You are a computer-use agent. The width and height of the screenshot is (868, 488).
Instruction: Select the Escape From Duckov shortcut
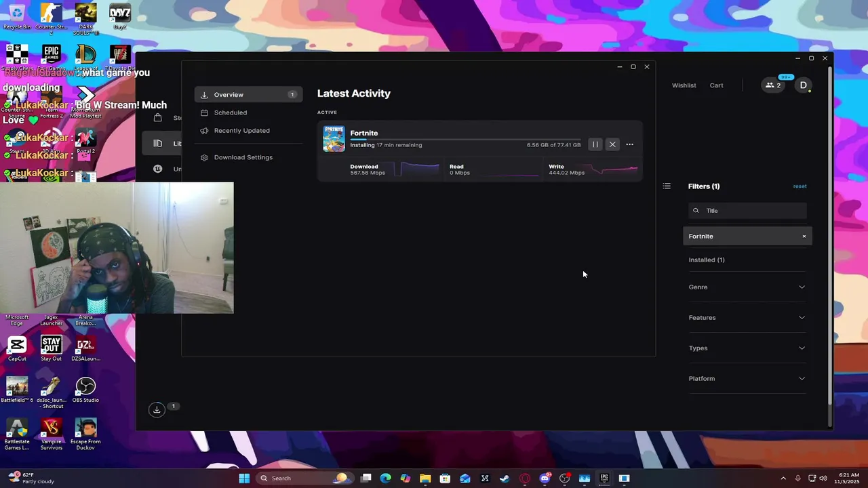(85, 434)
